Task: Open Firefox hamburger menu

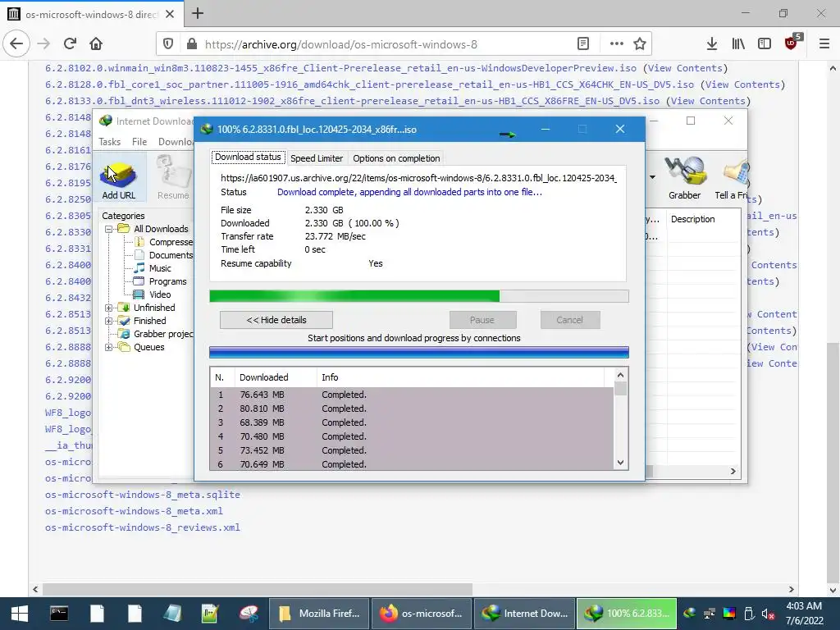Action: coord(824,44)
